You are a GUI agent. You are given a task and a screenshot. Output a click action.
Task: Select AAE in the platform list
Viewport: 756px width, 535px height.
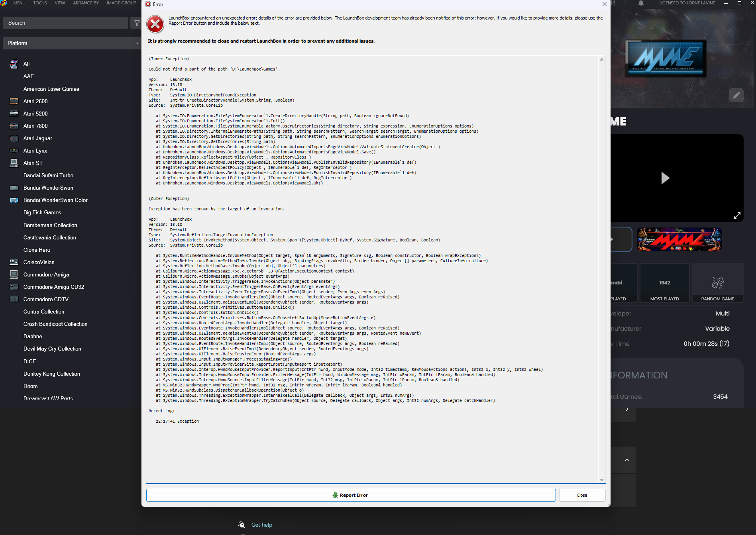tap(29, 76)
